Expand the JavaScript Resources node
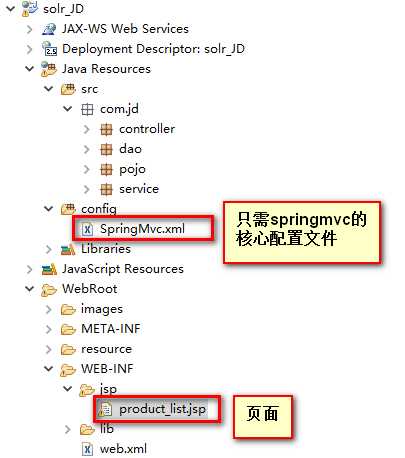 tap(30, 269)
